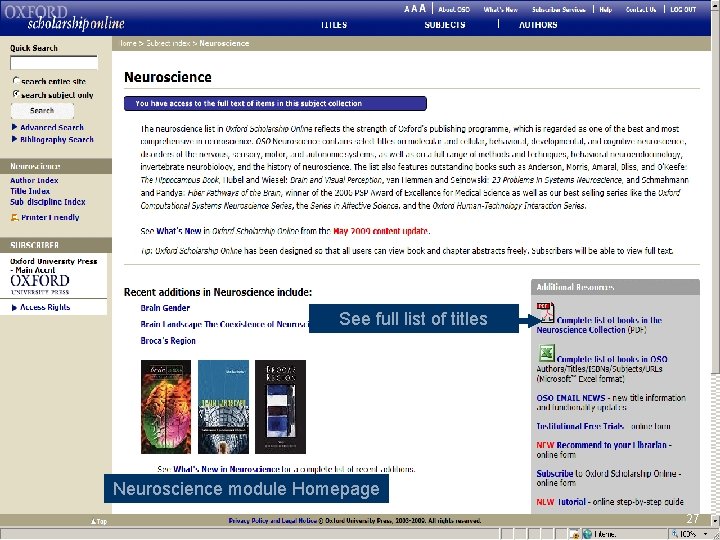The image size is (720, 540).
Task: Select the smallest text size A
Action: tap(407, 9)
